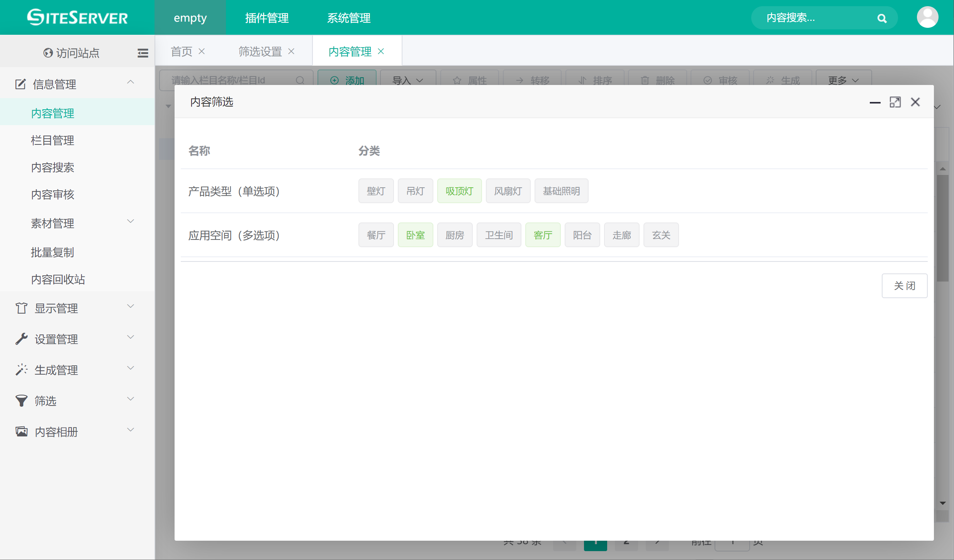
Task: Click the wrench icon for 设置管理
Action: pos(21,339)
